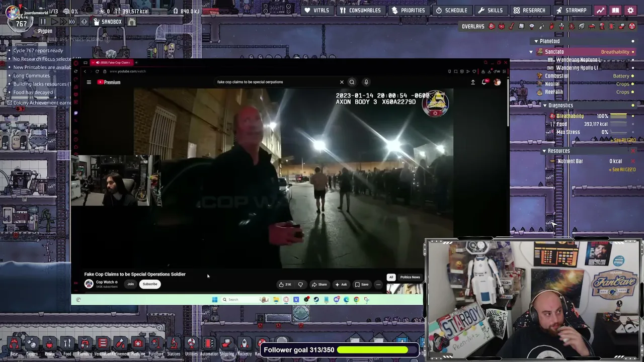The image size is (644, 362).
Task: Open the Stations build category
Action: click(174, 345)
